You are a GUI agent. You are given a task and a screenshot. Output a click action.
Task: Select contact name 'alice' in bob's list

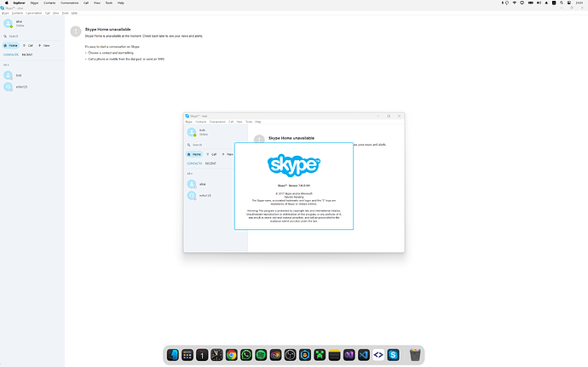point(203,184)
